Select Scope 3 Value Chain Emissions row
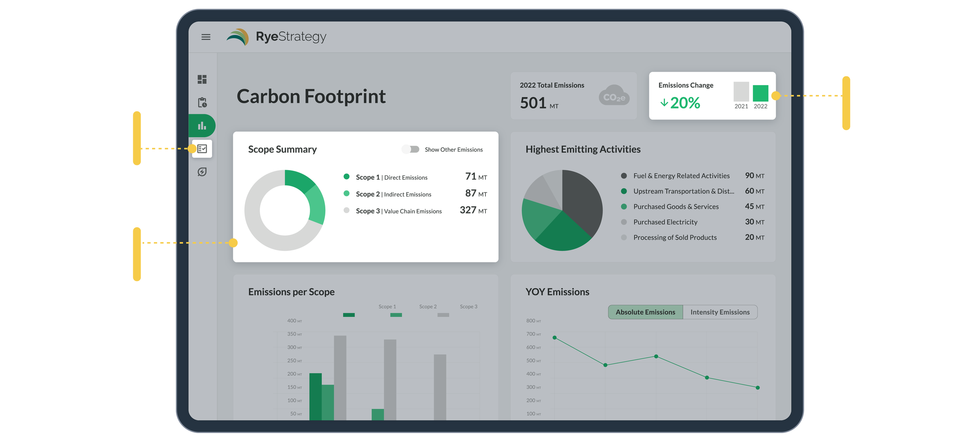The height and width of the screenshot is (442, 980). pyautogui.click(x=398, y=211)
